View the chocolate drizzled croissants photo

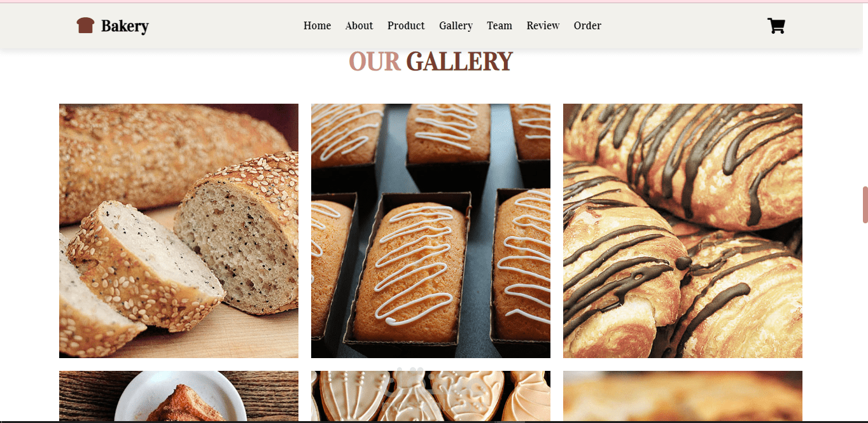tap(683, 231)
